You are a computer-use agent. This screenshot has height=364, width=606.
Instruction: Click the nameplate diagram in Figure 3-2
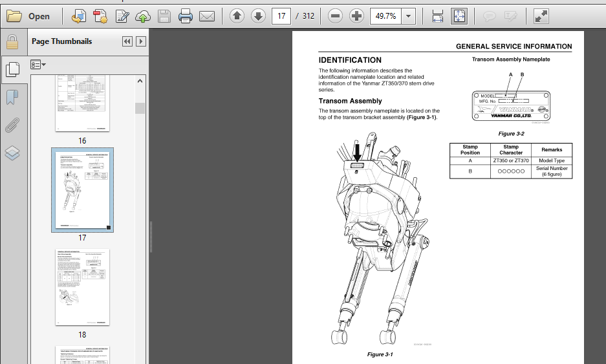pyautogui.click(x=511, y=105)
